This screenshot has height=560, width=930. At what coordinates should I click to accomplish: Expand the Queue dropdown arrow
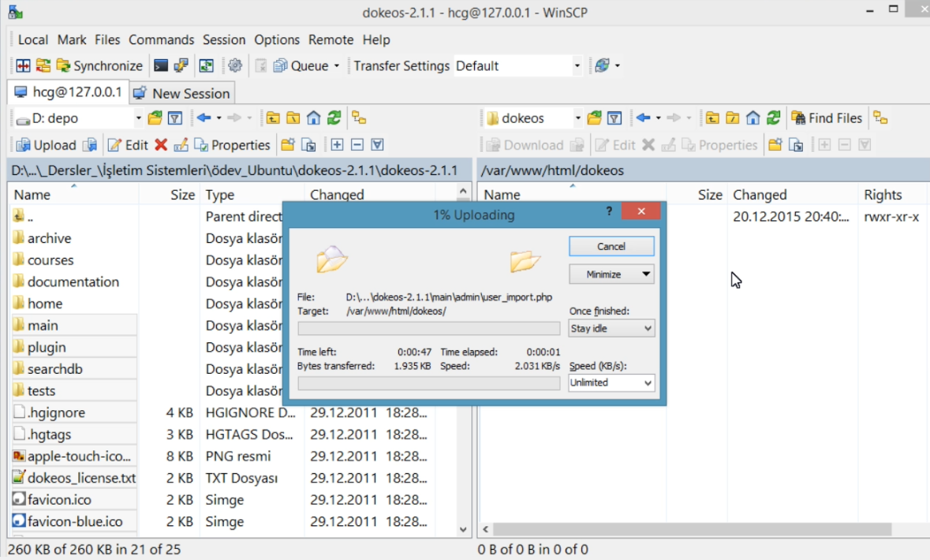coord(337,65)
